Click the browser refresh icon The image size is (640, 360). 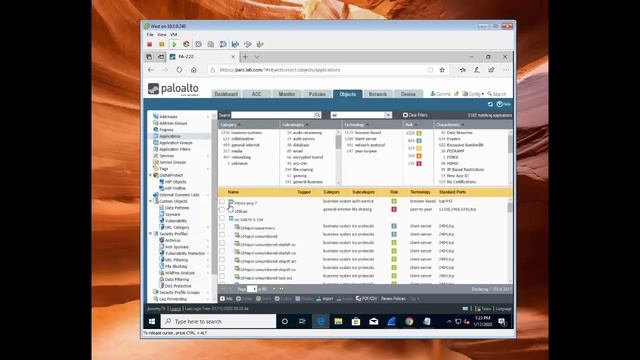click(179, 70)
